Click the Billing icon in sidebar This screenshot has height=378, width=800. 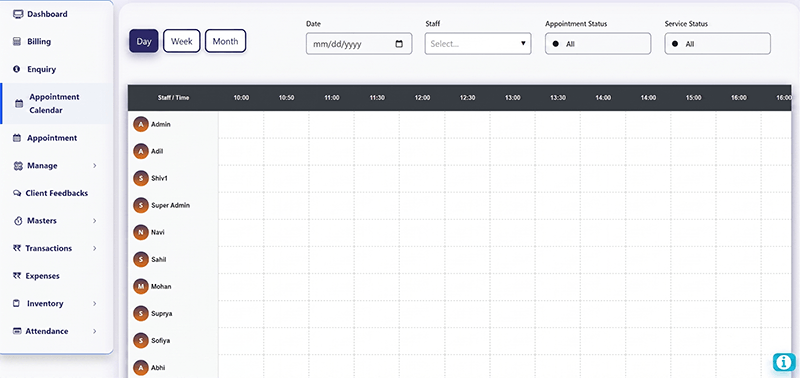tap(17, 42)
